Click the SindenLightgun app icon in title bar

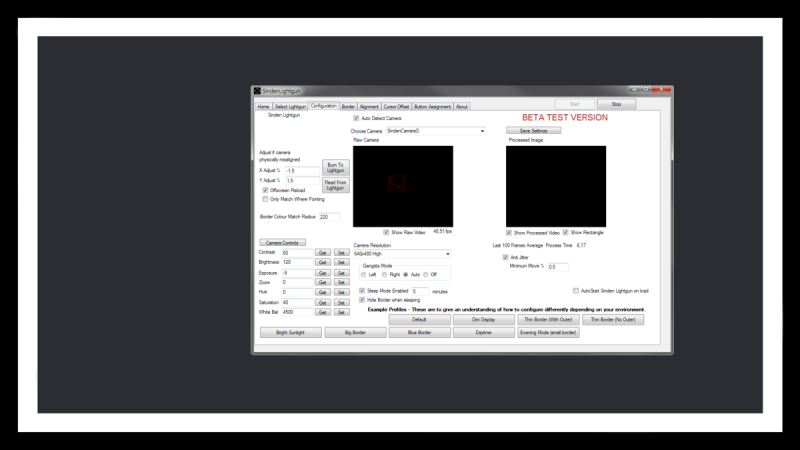point(257,90)
